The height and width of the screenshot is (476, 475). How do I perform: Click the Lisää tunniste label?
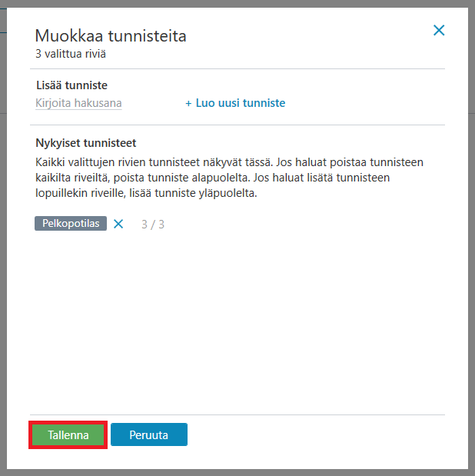pos(71,85)
